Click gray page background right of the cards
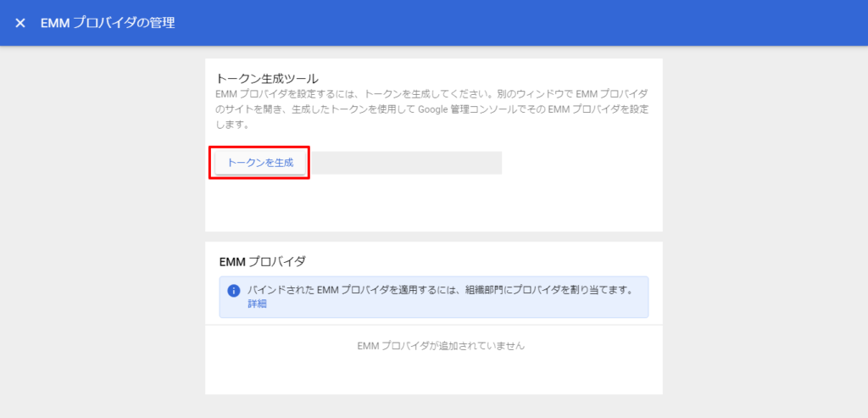 point(763,229)
